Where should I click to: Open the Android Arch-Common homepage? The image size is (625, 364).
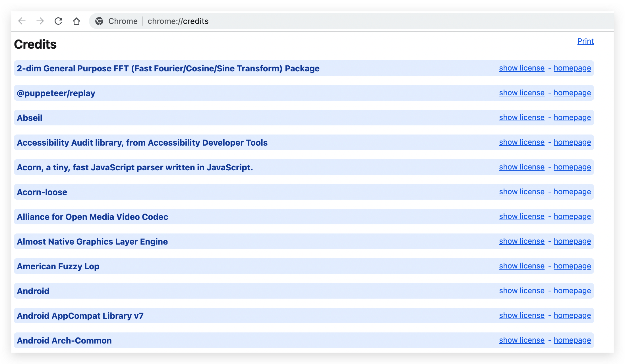[x=572, y=340]
